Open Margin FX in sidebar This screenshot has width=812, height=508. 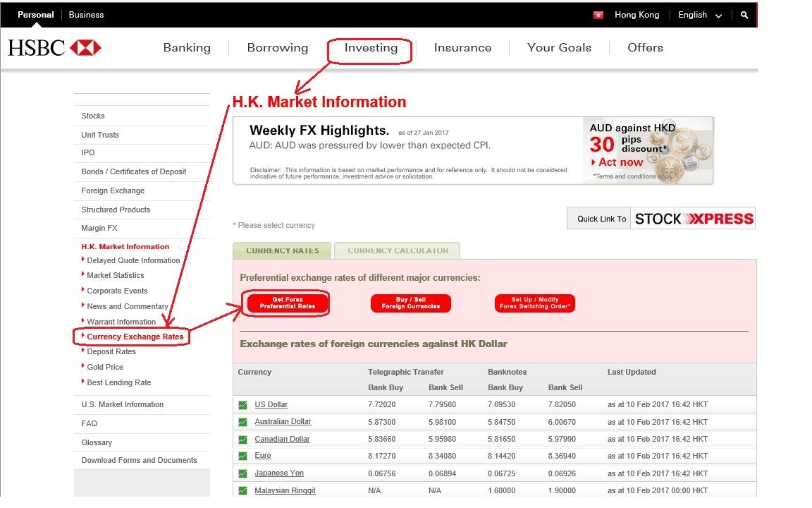pos(99,228)
